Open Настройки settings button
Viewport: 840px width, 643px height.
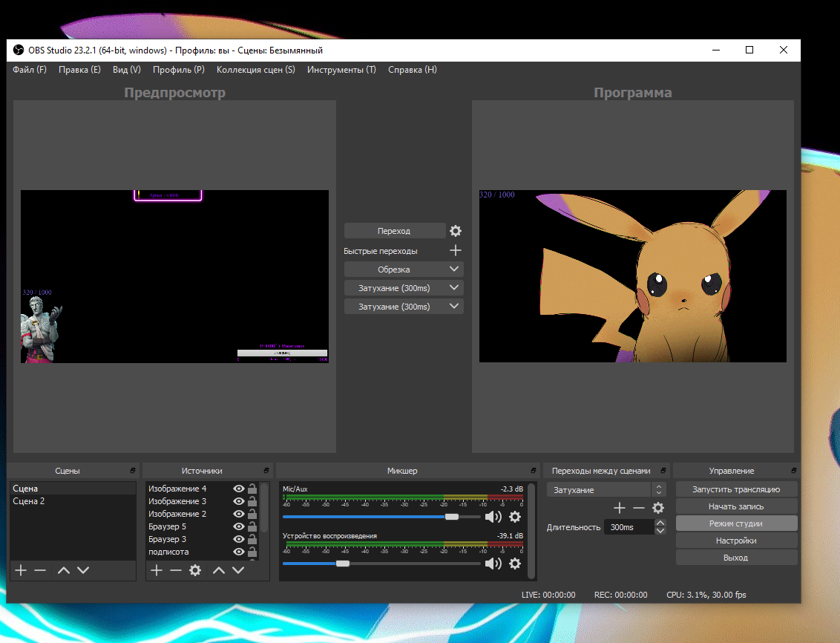pyautogui.click(x=736, y=541)
